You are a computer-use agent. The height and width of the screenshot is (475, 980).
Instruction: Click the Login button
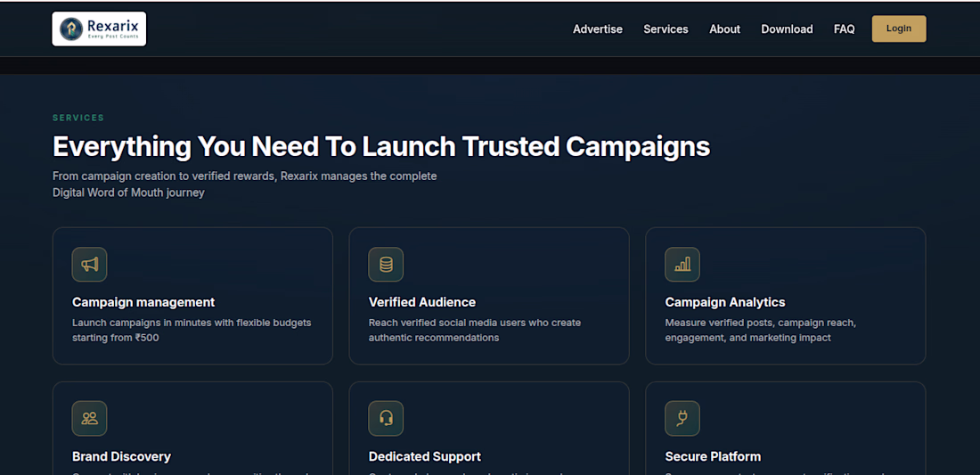tap(899, 29)
